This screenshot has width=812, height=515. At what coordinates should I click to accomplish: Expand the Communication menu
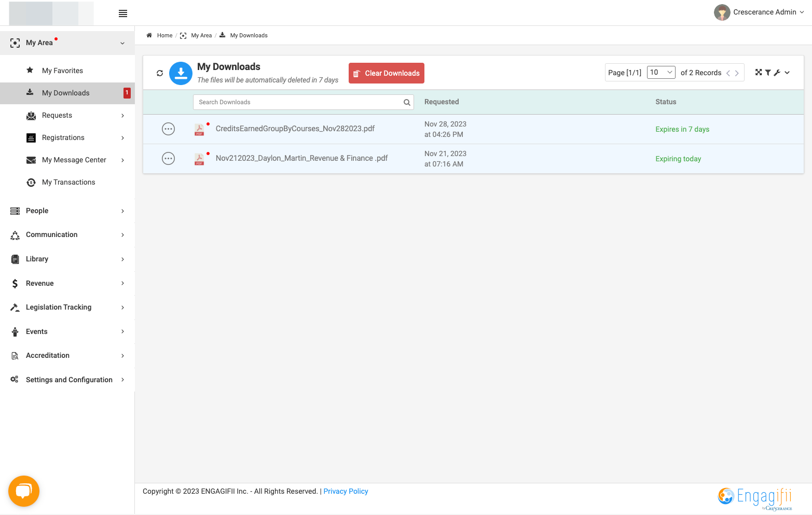coord(67,235)
